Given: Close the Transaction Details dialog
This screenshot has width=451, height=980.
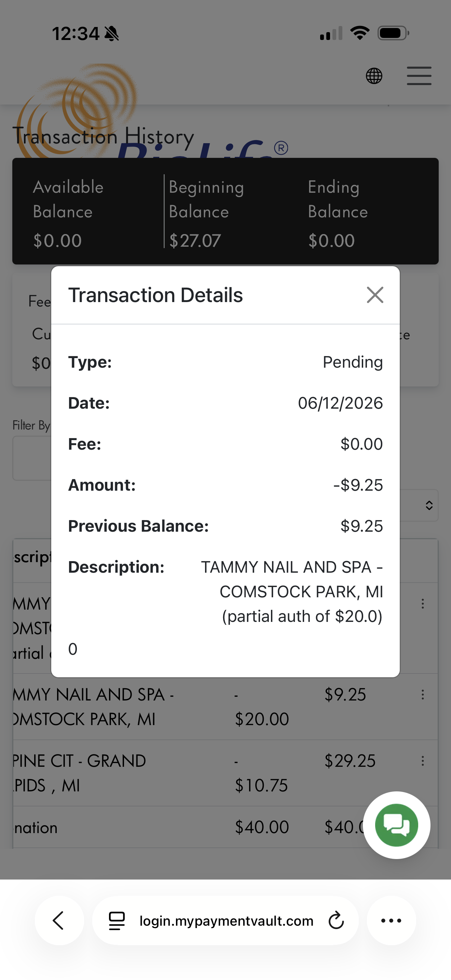Looking at the screenshot, I should (x=375, y=295).
